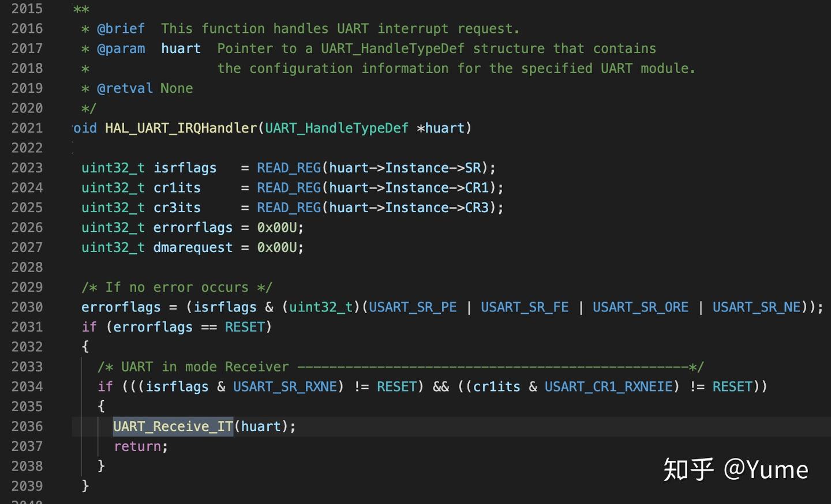Select the USART_SR_FE flag constant
The image size is (831, 504).
[x=525, y=307]
